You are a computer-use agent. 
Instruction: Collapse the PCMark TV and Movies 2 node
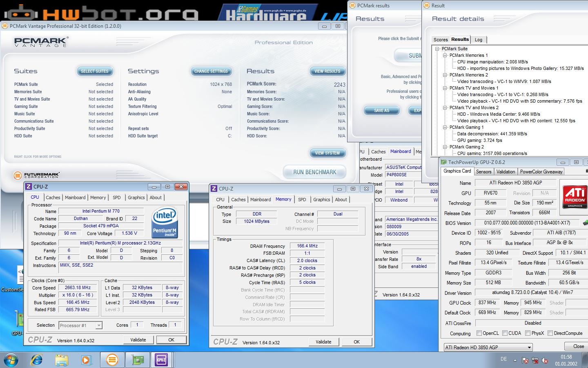(x=445, y=108)
